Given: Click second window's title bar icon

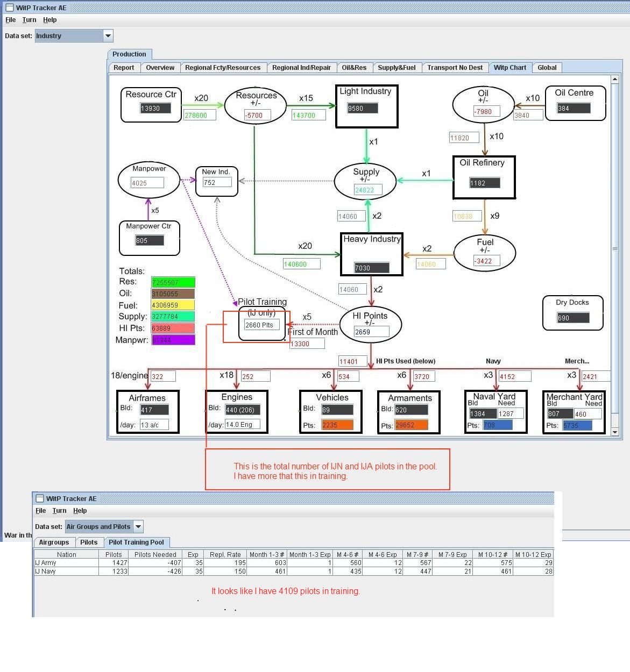Looking at the screenshot, I should [x=39, y=498].
